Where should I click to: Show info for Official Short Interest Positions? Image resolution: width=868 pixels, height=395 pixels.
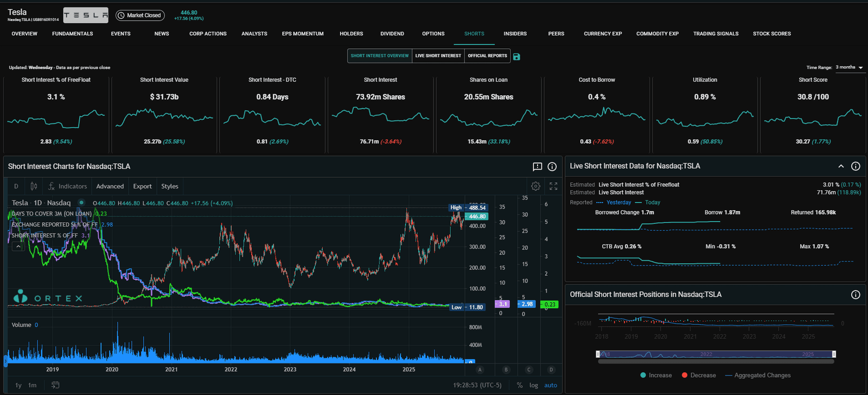856,295
